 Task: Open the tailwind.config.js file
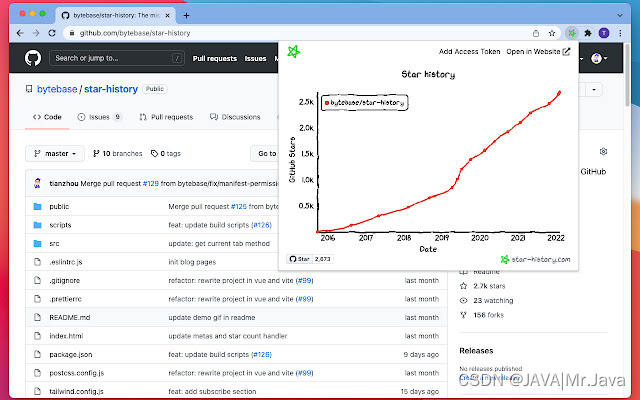76,391
